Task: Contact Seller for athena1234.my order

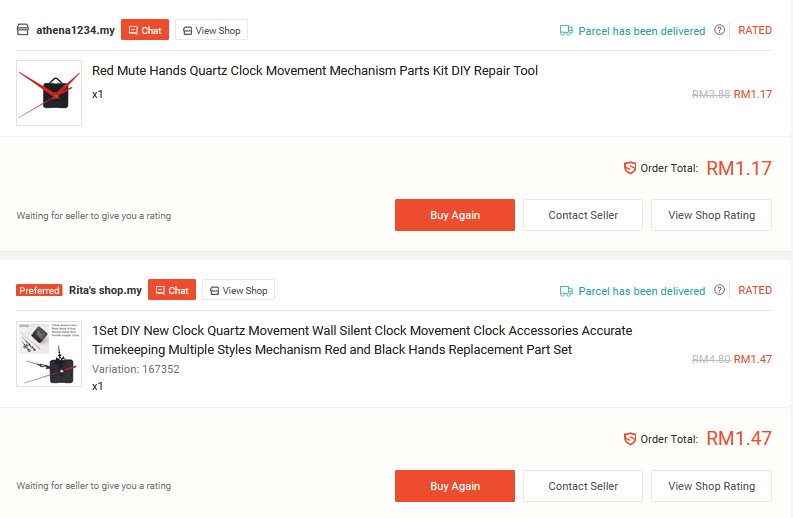Action: tap(583, 215)
